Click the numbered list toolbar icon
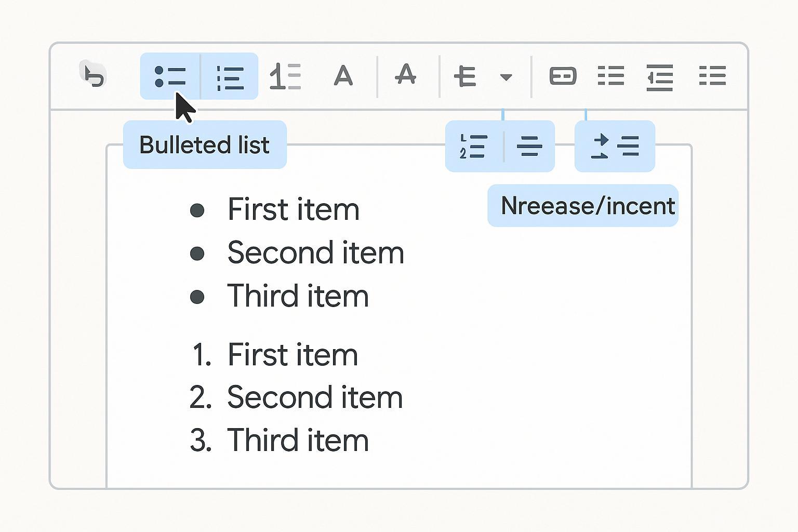The image size is (798, 532). [285, 76]
